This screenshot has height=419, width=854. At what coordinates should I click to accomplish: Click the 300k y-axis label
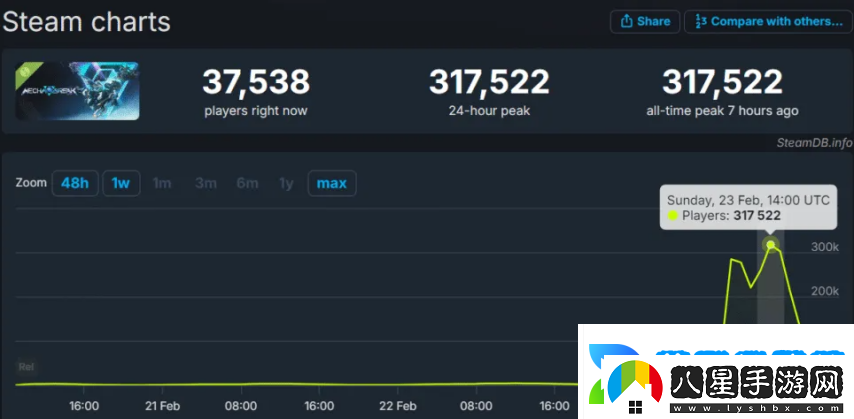pyautogui.click(x=825, y=247)
